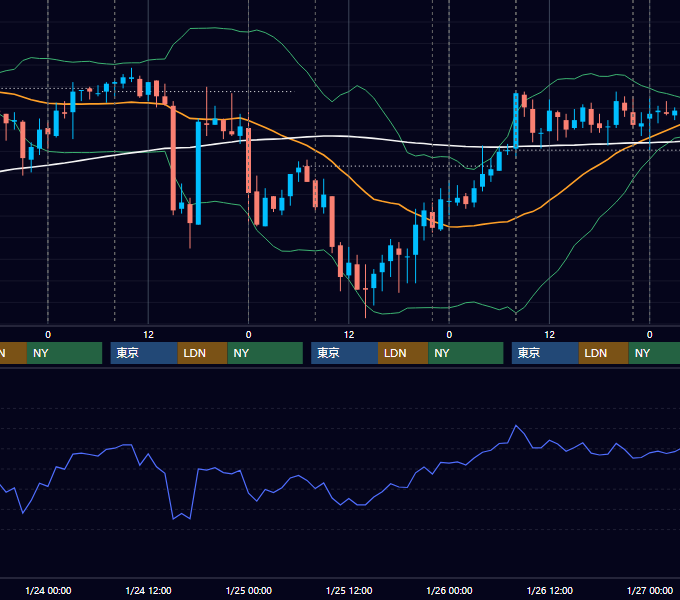The width and height of the screenshot is (680, 600).
Task: Select the LDN session block on 1/24
Action: [203, 353]
